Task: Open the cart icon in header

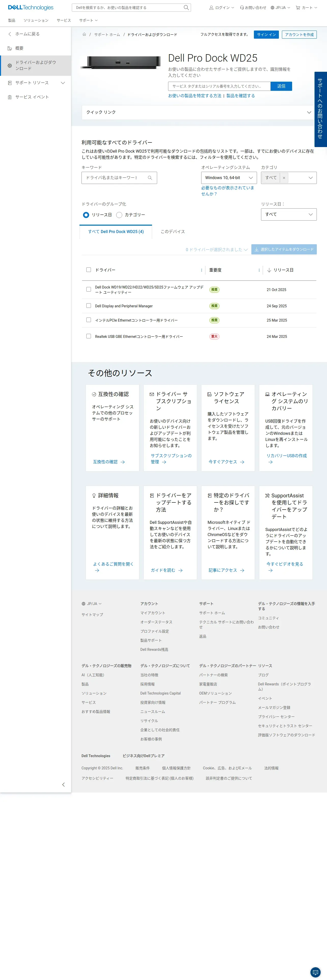Action: (x=298, y=8)
